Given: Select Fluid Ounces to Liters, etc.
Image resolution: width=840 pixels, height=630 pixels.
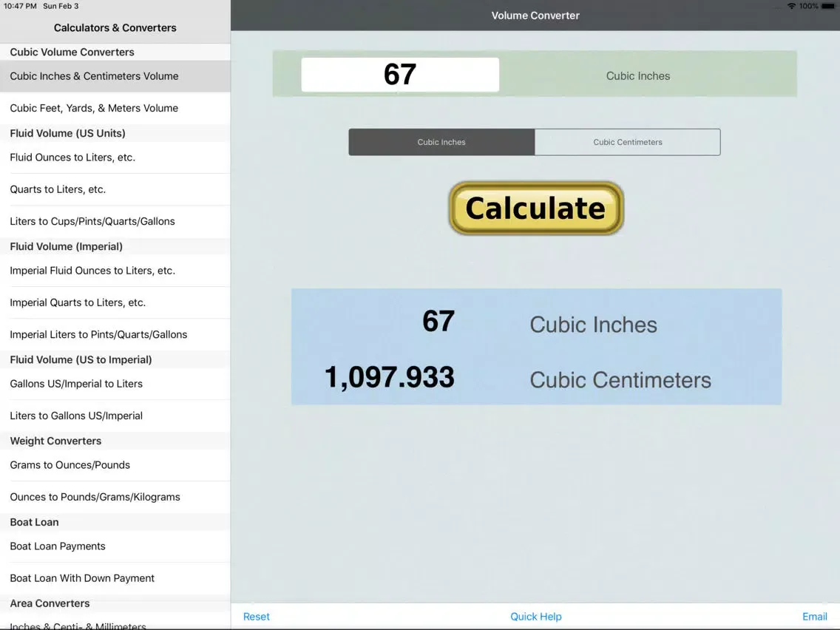Looking at the screenshot, I should 115,157.
